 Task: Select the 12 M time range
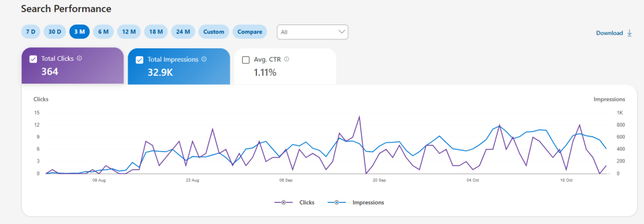click(x=129, y=32)
